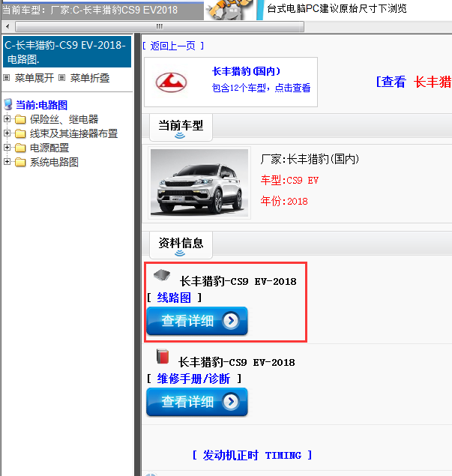Click 查看详细 button under 维修手册/诊断
The width and height of the screenshot is (452, 476).
point(197,402)
